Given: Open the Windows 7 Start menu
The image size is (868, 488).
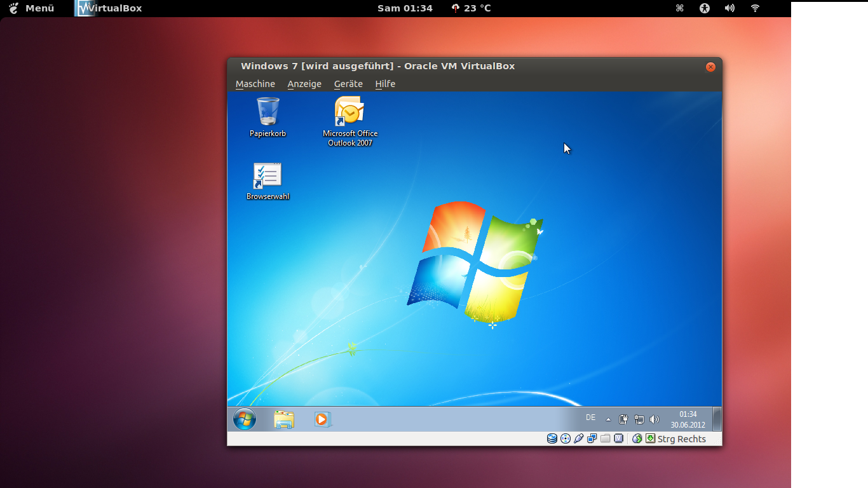Looking at the screenshot, I should pyautogui.click(x=245, y=419).
